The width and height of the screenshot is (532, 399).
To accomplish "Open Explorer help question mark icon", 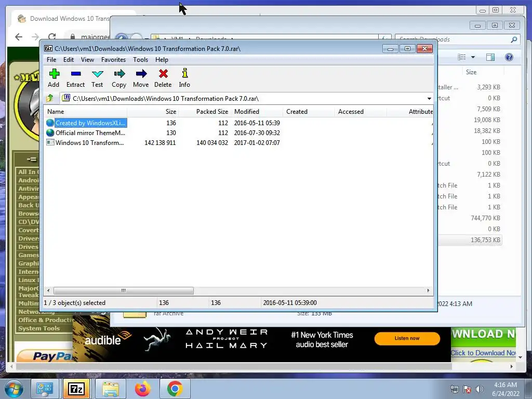I will [509, 57].
